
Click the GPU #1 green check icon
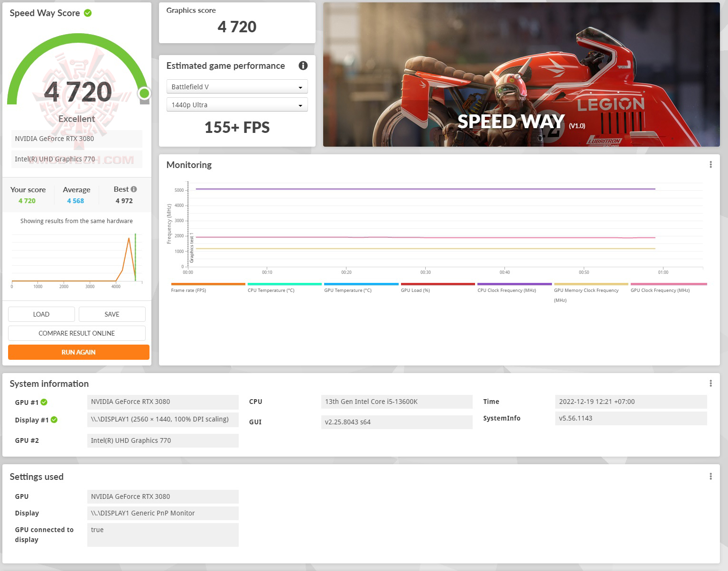click(44, 402)
